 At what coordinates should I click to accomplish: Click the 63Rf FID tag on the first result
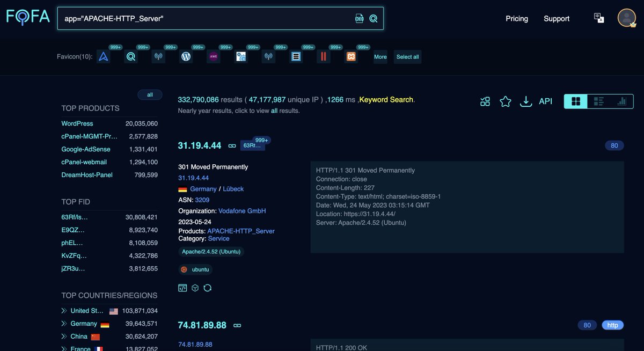pyautogui.click(x=252, y=145)
